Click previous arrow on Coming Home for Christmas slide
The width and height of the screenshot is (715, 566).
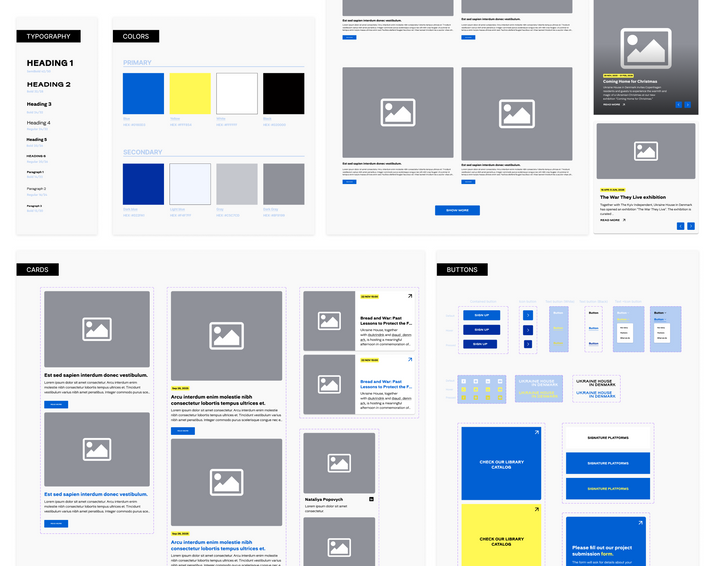(678, 105)
